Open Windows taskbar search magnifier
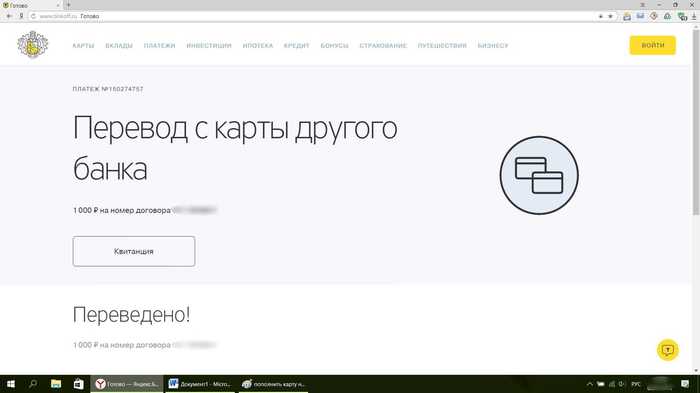700x393 pixels. coord(33,384)
